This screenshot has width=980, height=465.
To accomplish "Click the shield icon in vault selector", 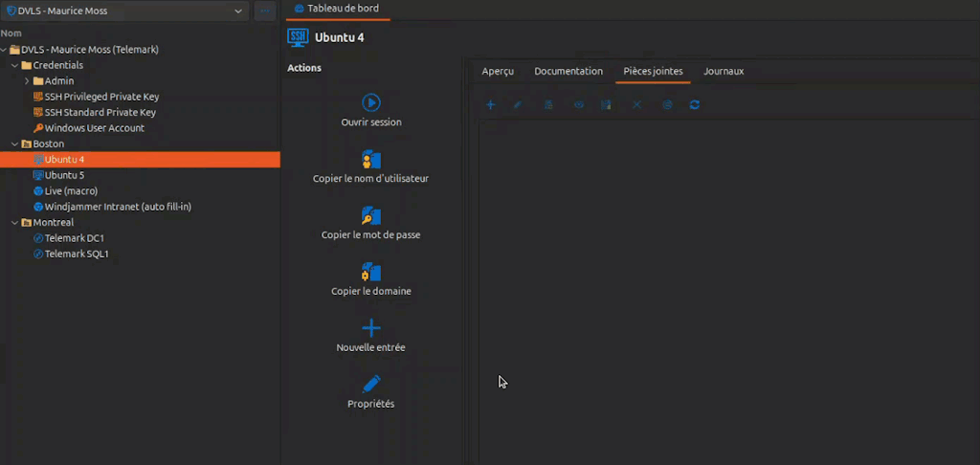I will tap(11, 11).
